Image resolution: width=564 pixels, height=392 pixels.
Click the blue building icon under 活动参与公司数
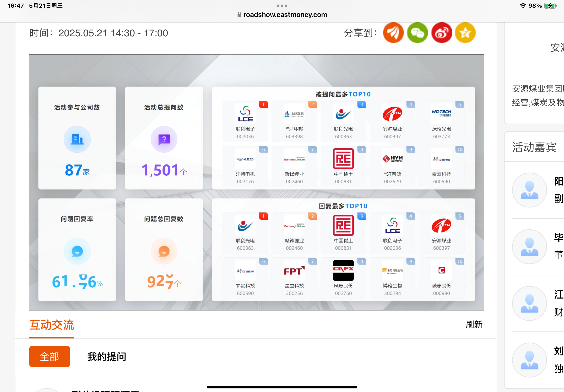point(77,140)
